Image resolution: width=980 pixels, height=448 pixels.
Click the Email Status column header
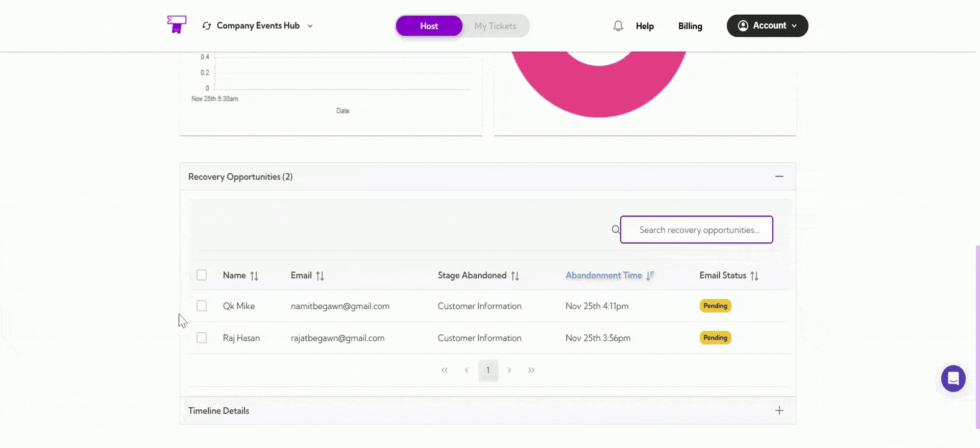[723, 275]
